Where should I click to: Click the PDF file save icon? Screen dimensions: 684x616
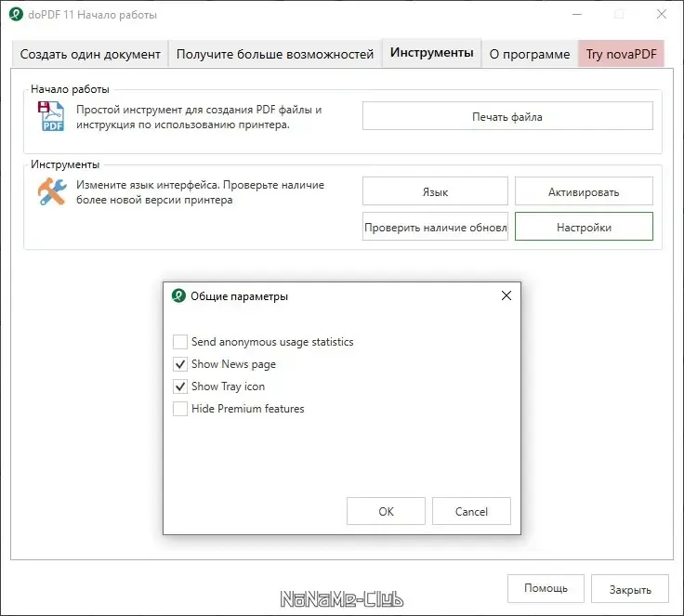coord(51,117)
